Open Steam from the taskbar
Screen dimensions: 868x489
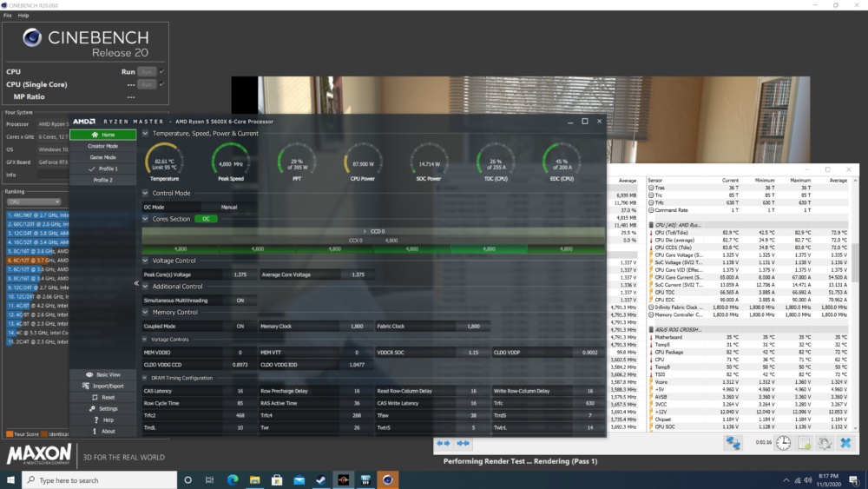coord(321,480)
